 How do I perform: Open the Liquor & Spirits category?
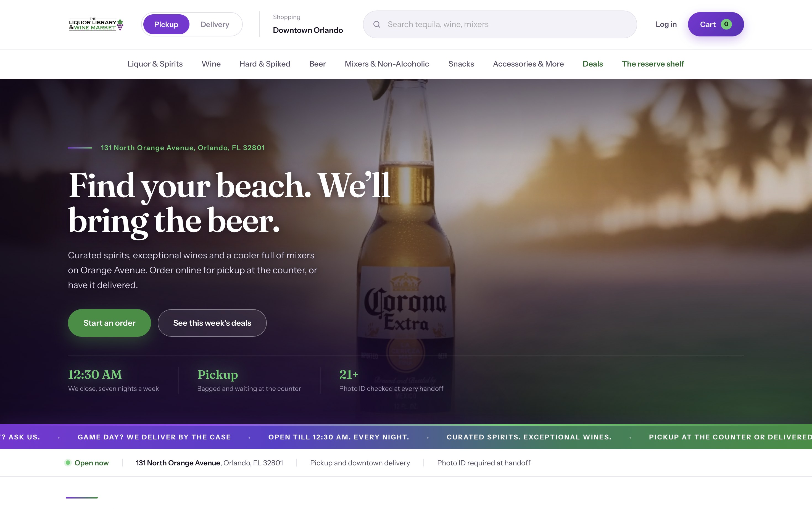pyautogui.click(x=155, y=64)
